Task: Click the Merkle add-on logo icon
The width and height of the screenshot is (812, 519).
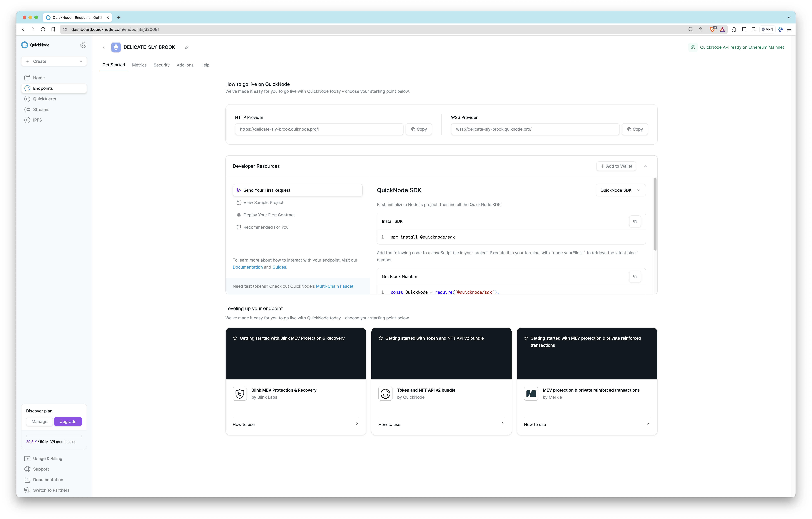Action: tap(531, 394)
